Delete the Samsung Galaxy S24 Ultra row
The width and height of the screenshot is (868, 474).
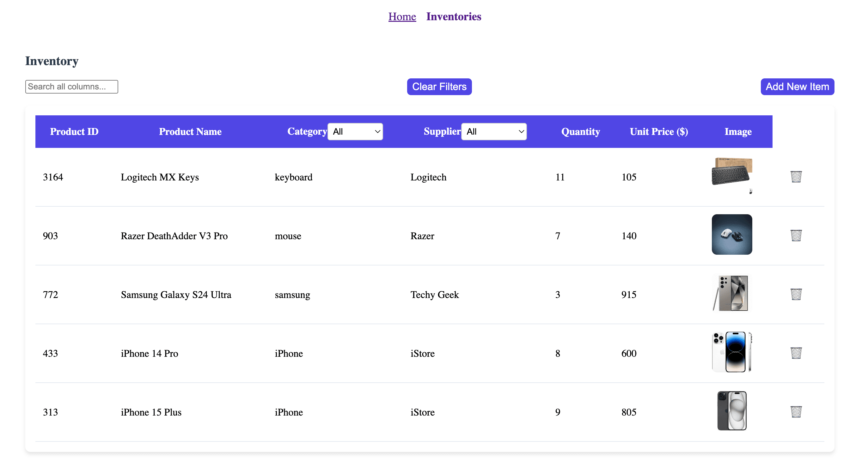796,295
